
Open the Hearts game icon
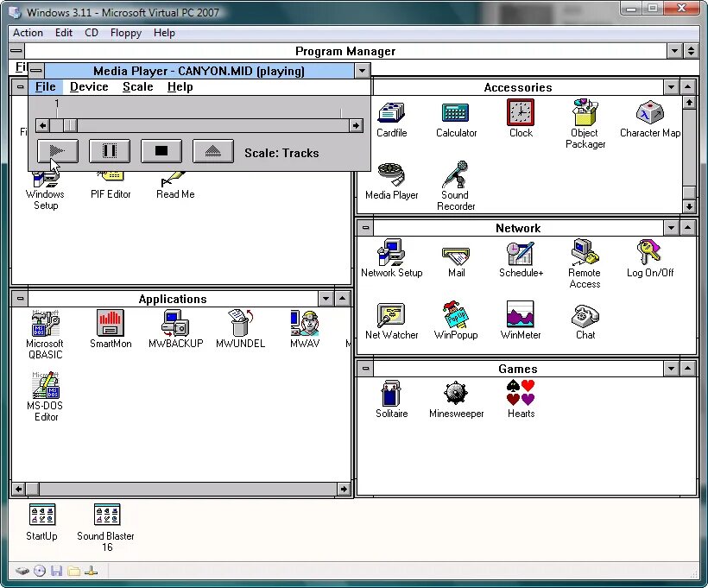click(x=521, y=393)
